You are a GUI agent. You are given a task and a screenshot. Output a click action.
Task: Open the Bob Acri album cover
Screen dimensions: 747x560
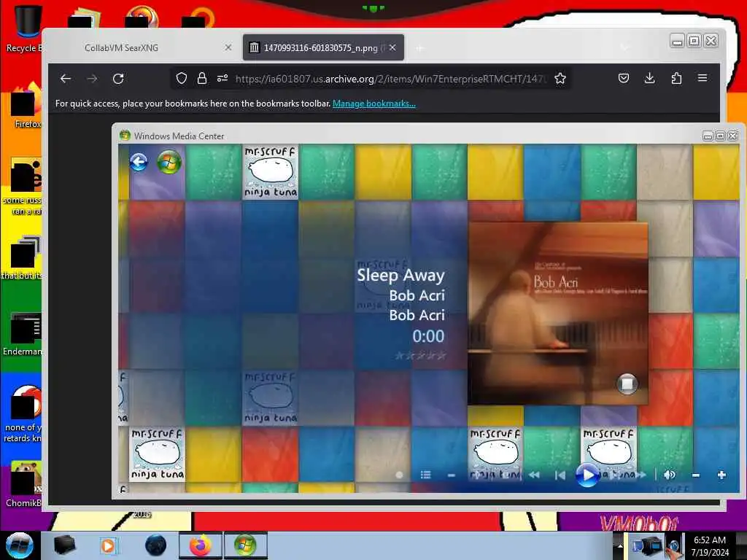click(x=558, y=314)
